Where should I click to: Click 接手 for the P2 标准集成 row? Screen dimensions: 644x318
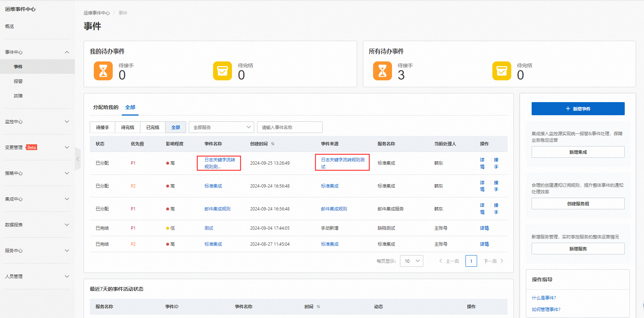496,186
